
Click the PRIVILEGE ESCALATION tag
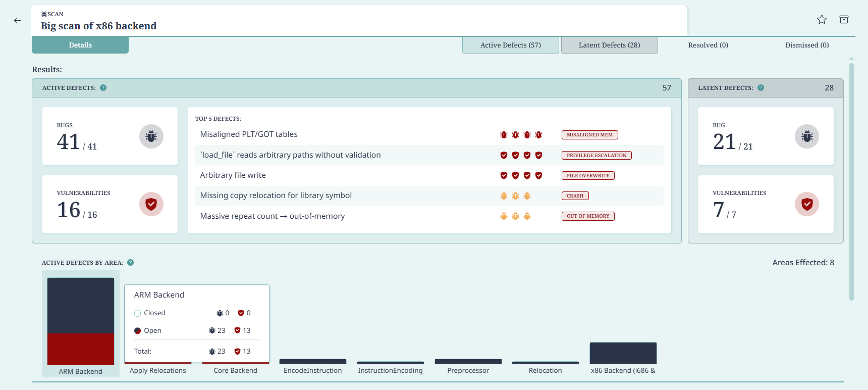(596, 155)
